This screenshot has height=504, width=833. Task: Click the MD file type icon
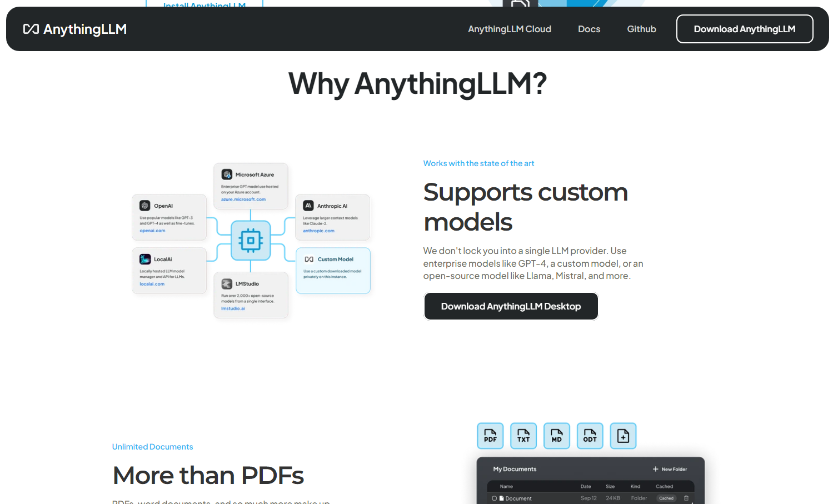point(557,436)
